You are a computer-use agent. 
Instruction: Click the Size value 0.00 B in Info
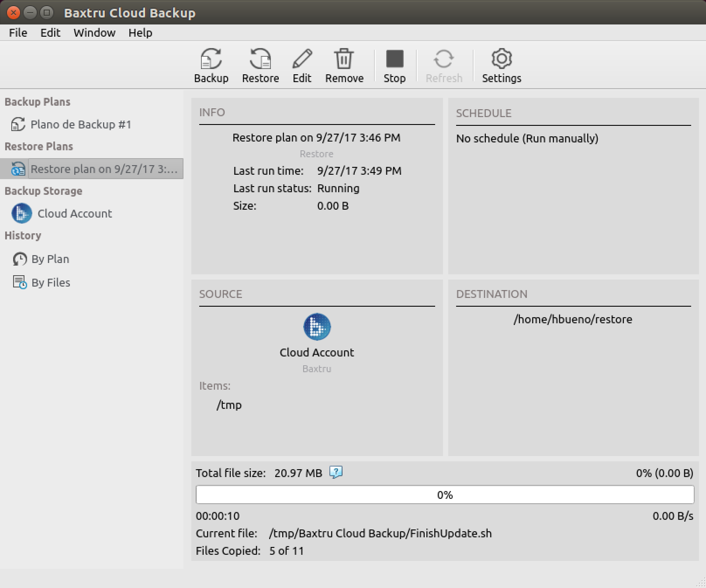333,206
